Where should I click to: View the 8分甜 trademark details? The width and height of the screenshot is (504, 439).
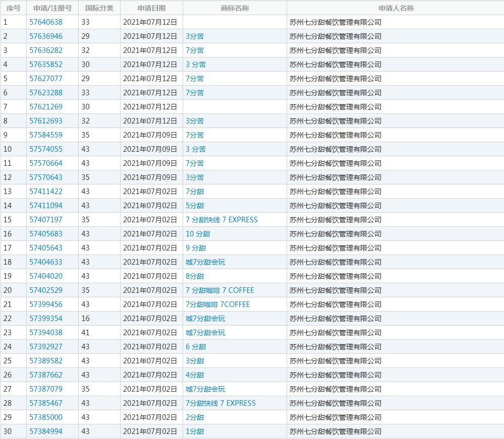195,276
